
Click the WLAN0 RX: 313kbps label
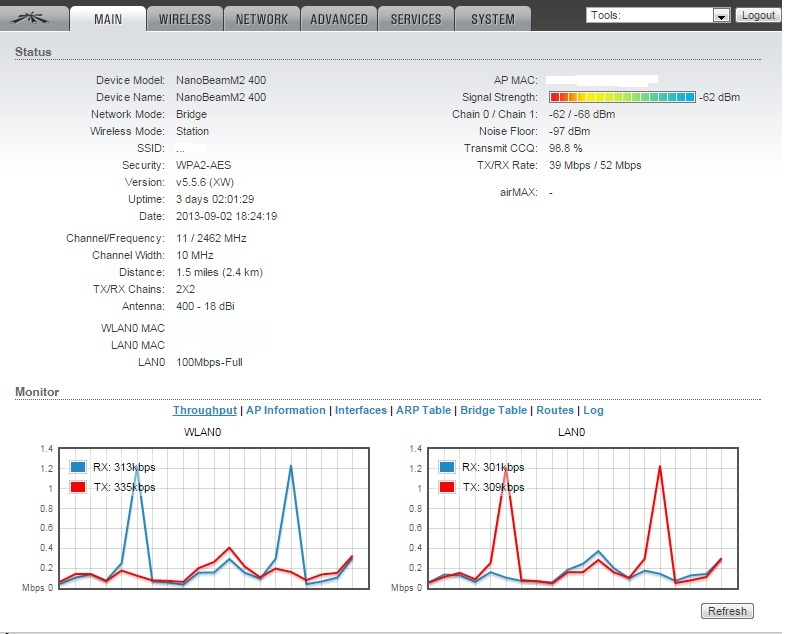coord(124,467)
